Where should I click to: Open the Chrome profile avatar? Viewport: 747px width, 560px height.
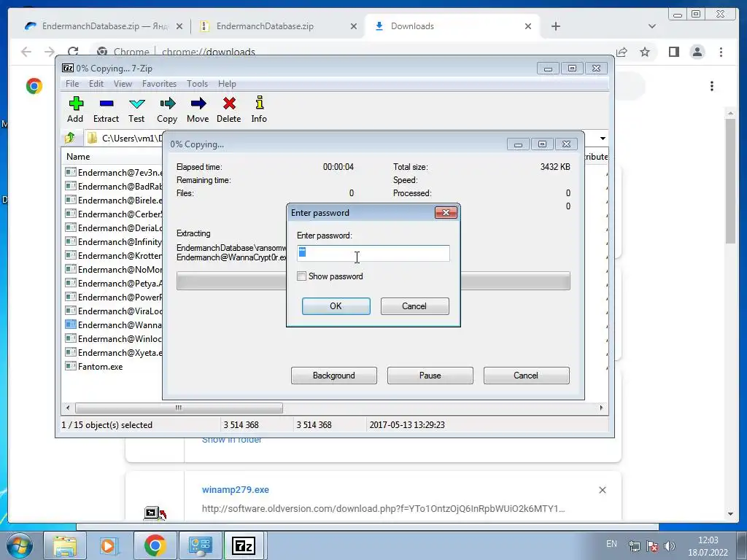[697, 52]
